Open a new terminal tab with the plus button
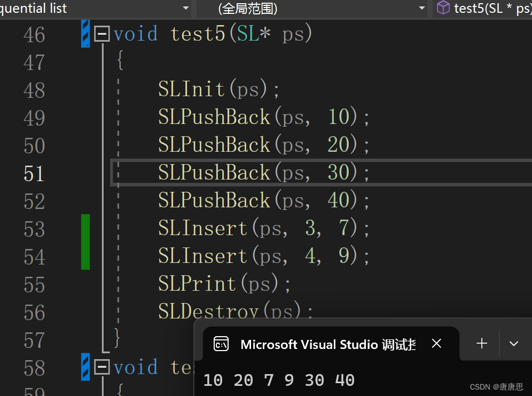The height and width of the screenshot is (396, 532). click(x=482, y=344)
